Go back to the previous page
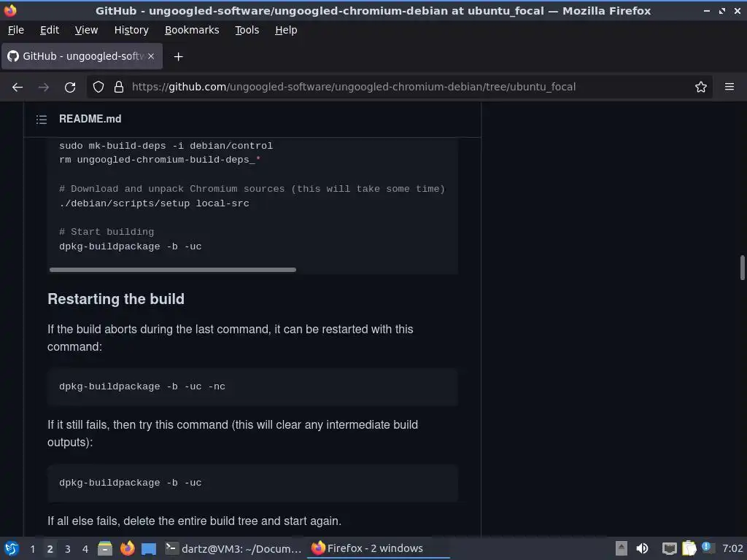This screenshot has height=560, width=747. pos(18,87)
